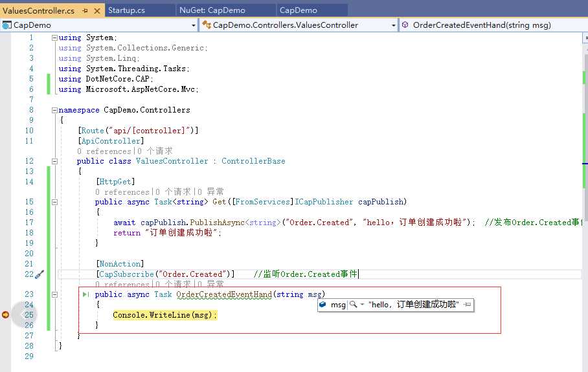This screenshot has width=588, height=372.
Task: Click PublishAsync on line 17
Action: coord(217,223)
